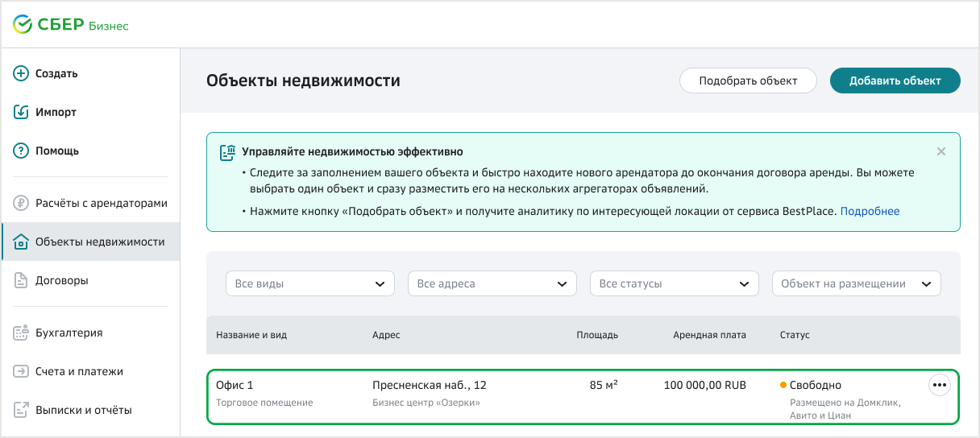Dismiss the green info banner

[941, 151]
